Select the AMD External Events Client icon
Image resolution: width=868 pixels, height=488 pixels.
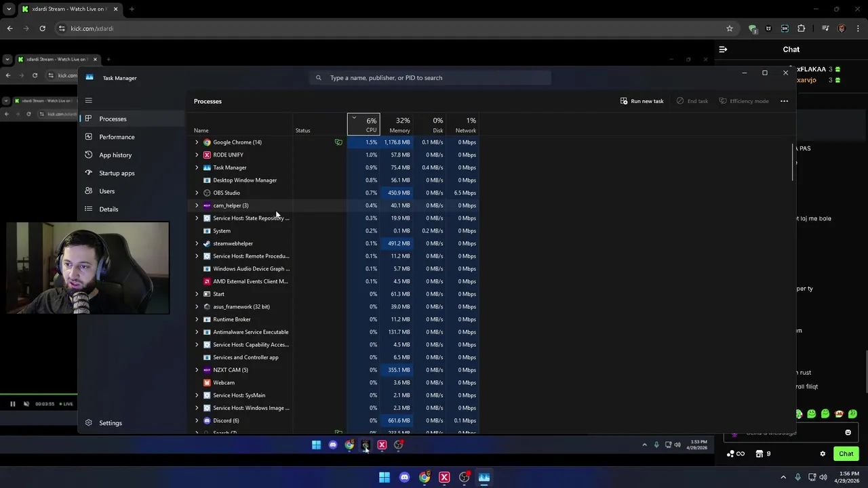click(207, 281)
